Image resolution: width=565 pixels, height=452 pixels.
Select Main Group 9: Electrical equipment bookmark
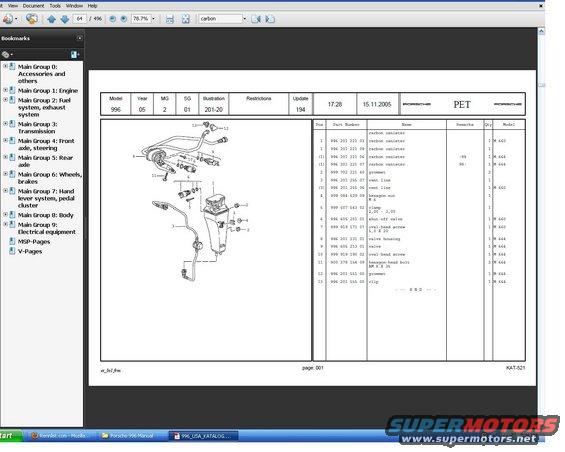click(x=47, y=228)
